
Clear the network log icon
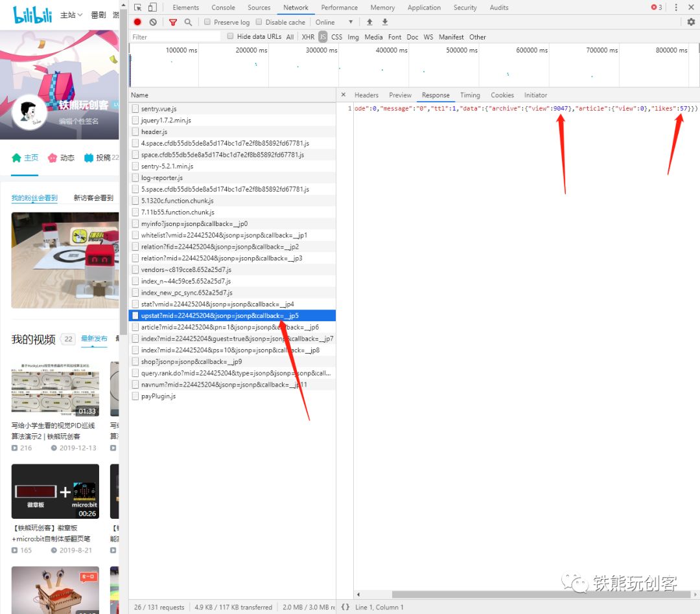point(153,22)
